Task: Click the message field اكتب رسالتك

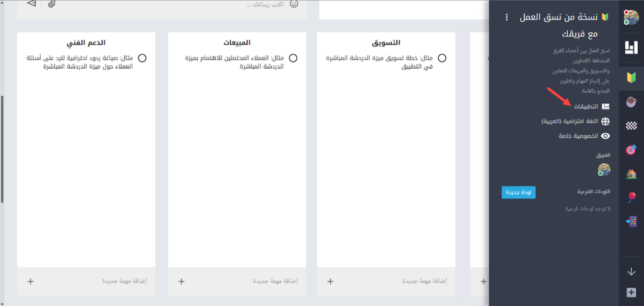Action: [x=189, y=4]
